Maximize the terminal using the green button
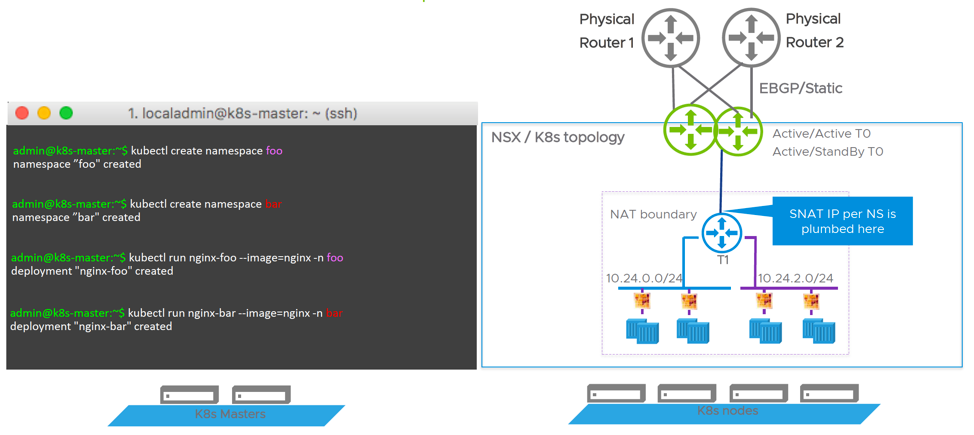Screen dimensions: 974x435 pos(66,113)
